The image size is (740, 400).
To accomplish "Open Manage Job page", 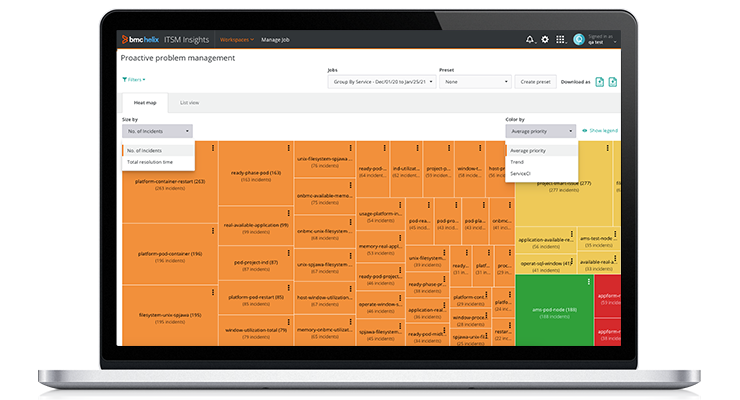I will (x=276, y=39).
